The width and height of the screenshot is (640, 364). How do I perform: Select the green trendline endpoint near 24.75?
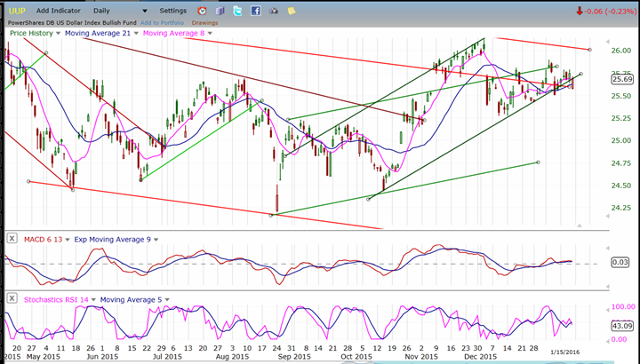(x=539, y=162)
